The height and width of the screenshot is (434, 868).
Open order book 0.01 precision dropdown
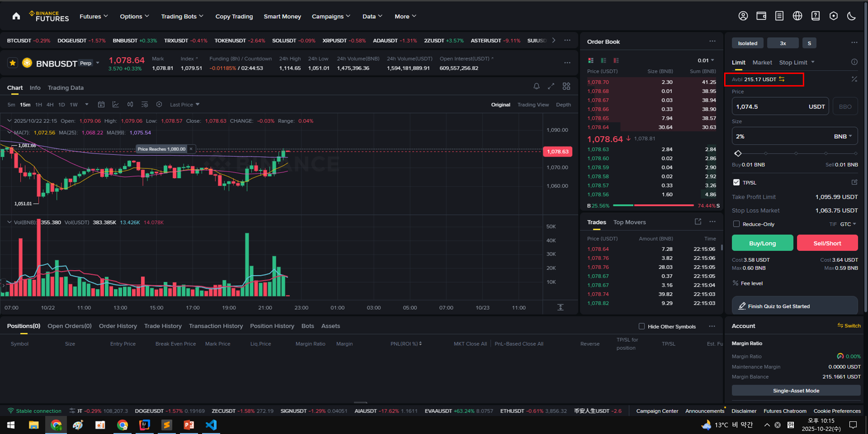pyautogui.click(x=705, y=60)
